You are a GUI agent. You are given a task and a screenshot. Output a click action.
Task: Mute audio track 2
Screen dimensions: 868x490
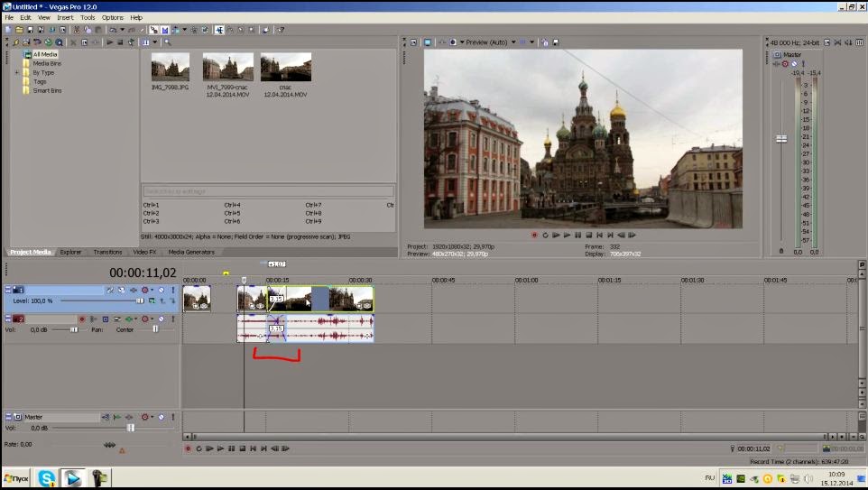(x=162, y=319)
